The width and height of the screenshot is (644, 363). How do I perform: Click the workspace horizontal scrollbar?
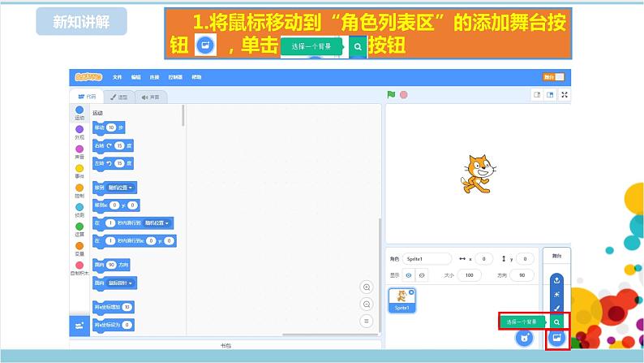click(x=330, y=335)
